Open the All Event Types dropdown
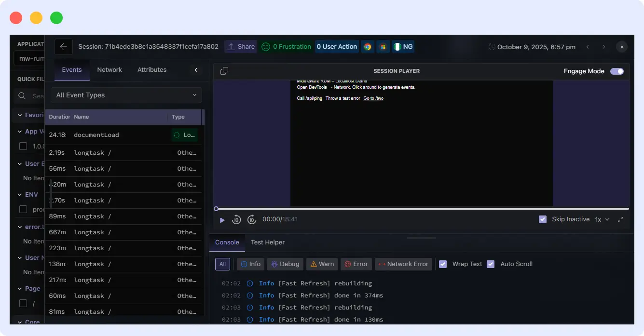This screenshot has height=336, width=644. pyautogui.click(x=126, y=95)
